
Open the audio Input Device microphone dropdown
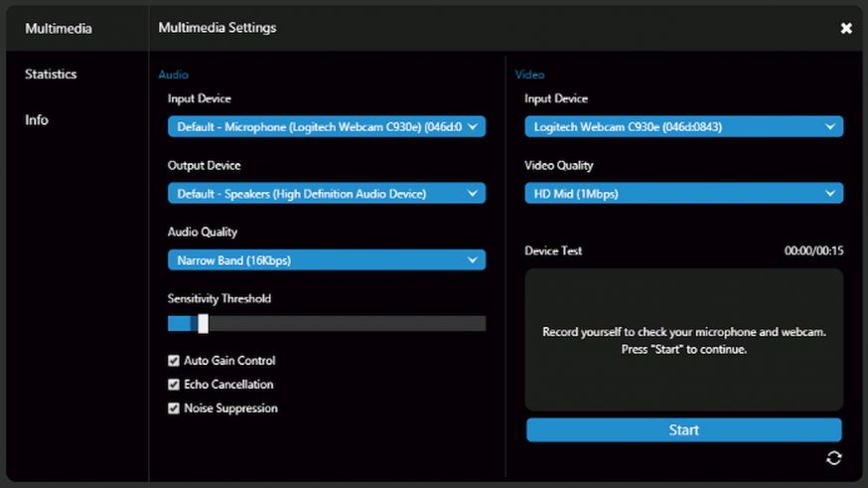click(326, 126)
